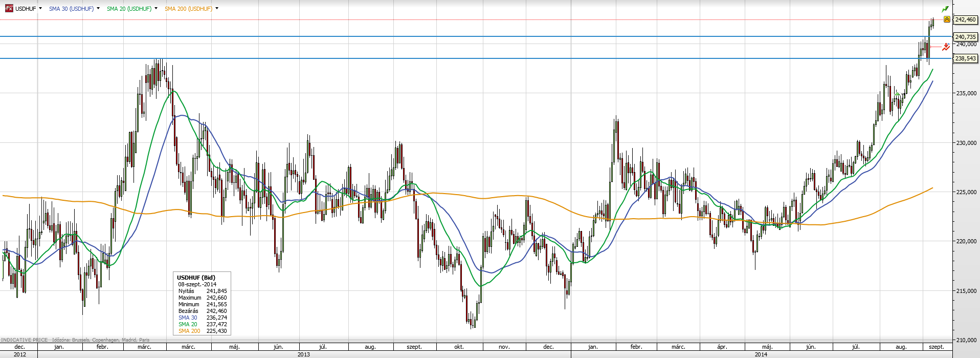Click the máj. 2013 month label

[234, 347]
